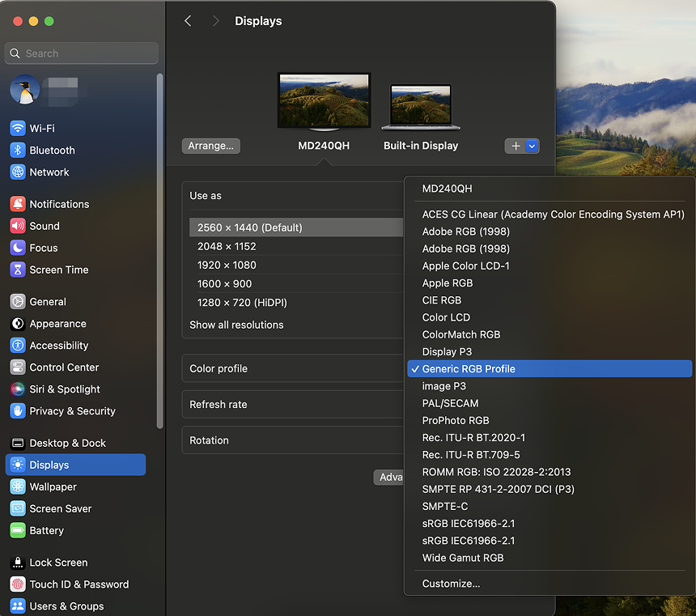
Task: Open the Bluetooth icon in sidebar
Action: 18,150
